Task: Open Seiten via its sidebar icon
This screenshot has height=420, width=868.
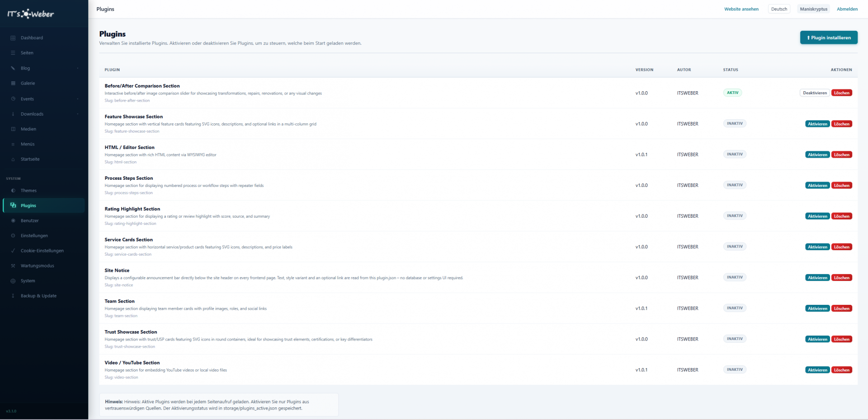Action: coord(13,53)
